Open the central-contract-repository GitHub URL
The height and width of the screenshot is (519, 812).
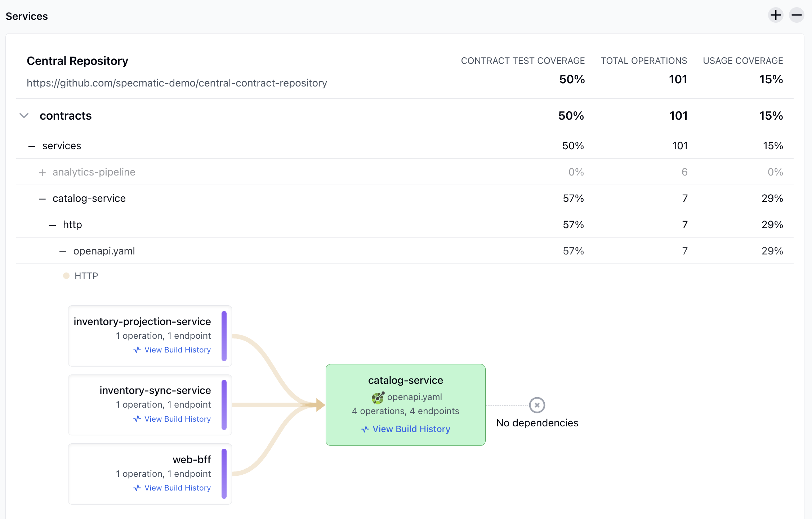[177, 83]
